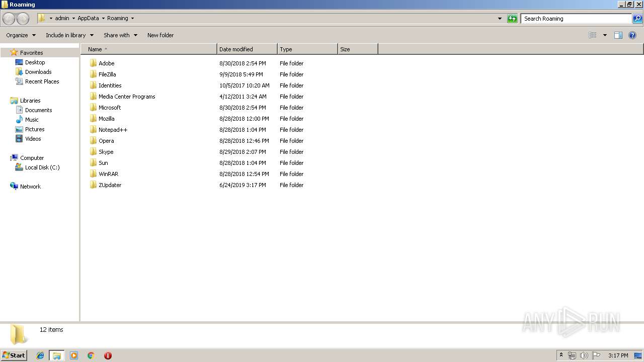Screen dimensions: 644x362
Task: Open Downloads in Favorites
Action: 38,72
